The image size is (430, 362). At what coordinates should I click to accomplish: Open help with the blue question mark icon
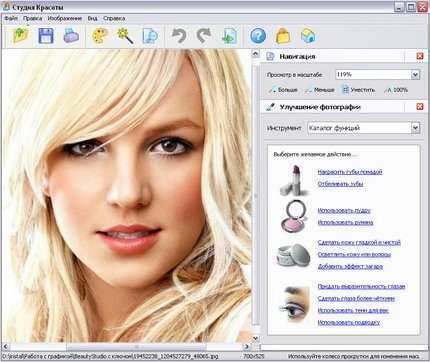258,36
